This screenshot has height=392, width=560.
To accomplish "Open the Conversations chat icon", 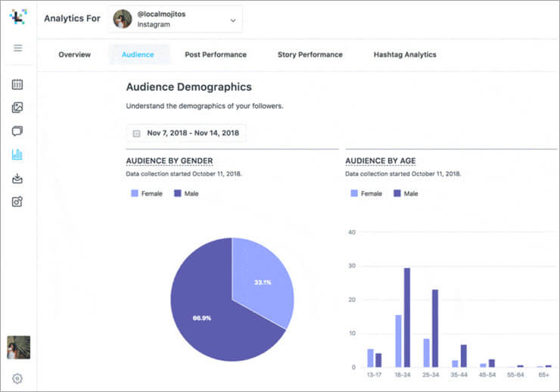I will 17,131.
